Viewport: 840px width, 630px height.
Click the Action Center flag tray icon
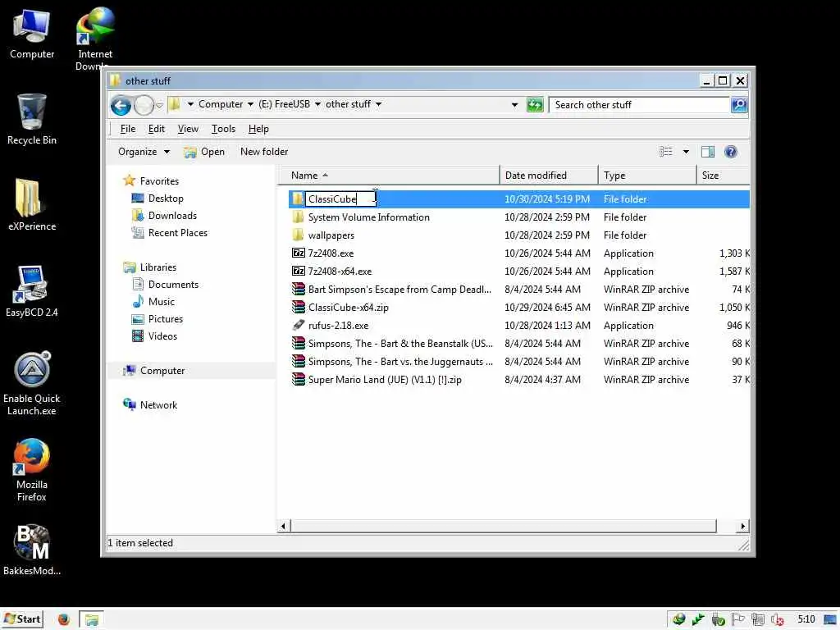(x=737, y=619)
